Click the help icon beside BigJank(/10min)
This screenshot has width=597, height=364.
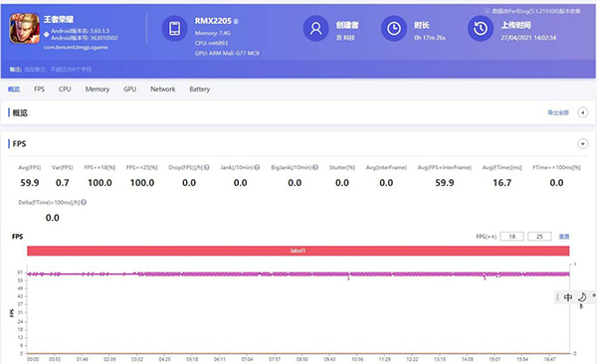point(315,167)
